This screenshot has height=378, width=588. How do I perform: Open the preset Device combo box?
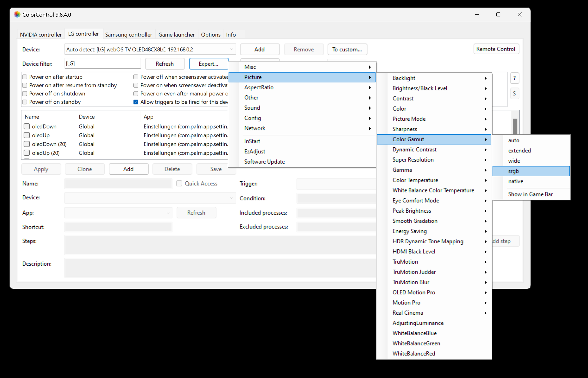(150, 198)
